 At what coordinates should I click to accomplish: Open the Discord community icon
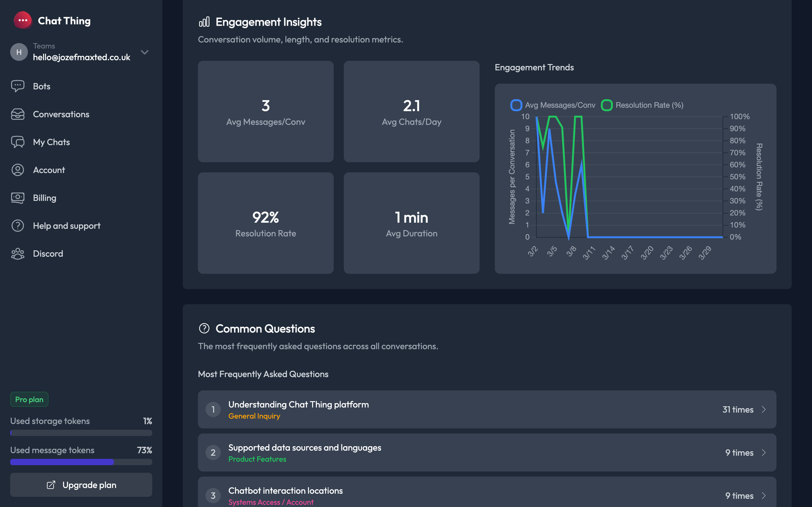pos(18,253)
